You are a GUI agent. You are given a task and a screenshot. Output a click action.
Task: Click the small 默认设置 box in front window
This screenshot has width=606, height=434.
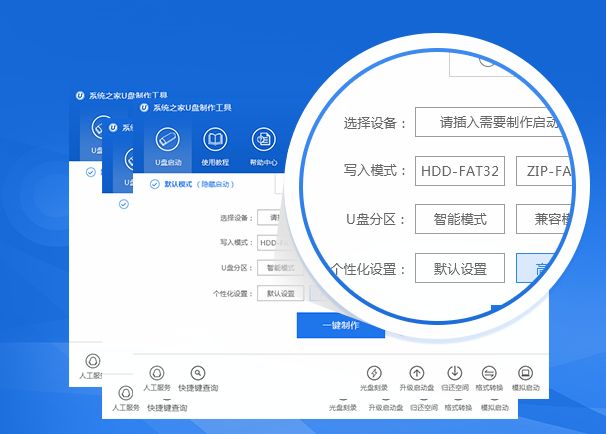[280, 293]
